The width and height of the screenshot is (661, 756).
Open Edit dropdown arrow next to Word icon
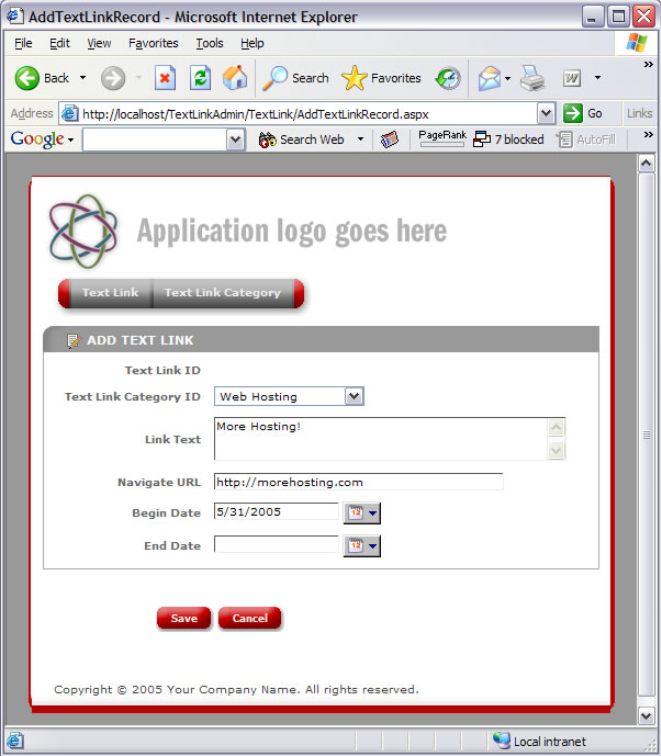597,78
